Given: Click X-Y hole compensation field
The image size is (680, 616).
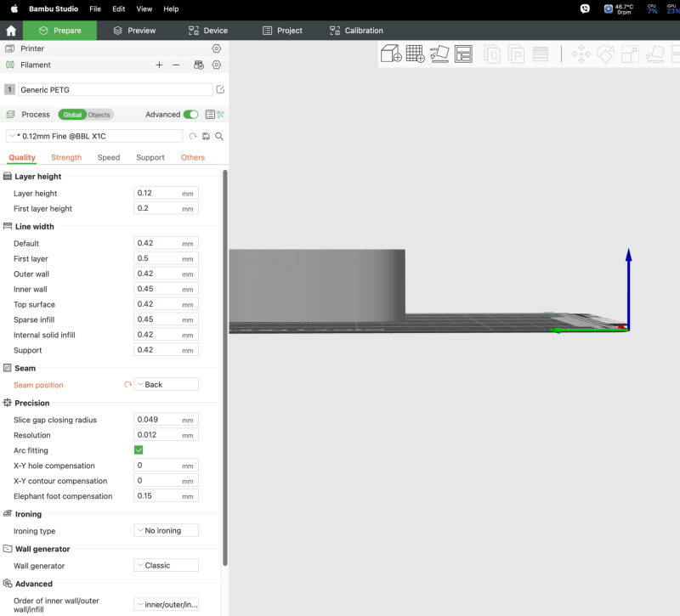Looking at the screenshot, I should [166, 465].
